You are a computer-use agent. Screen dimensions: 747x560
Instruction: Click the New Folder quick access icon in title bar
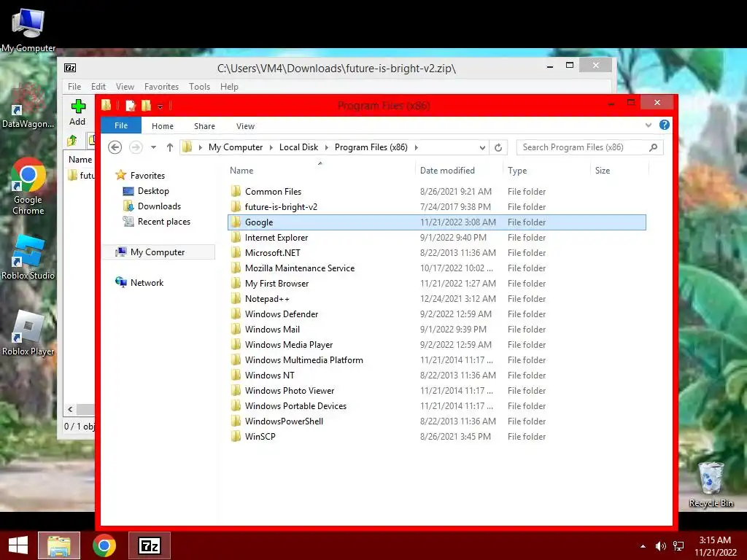click(x=146, y=106)
